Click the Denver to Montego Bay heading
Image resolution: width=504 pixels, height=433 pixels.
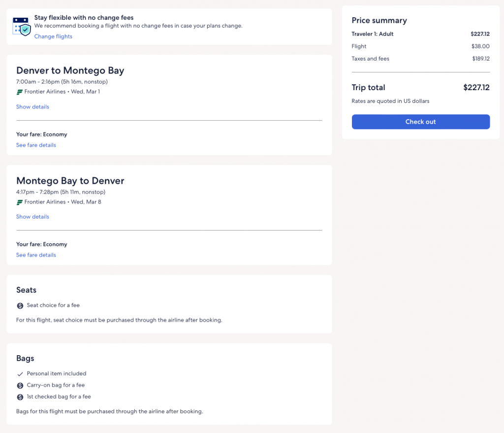[x=70, y=70]
